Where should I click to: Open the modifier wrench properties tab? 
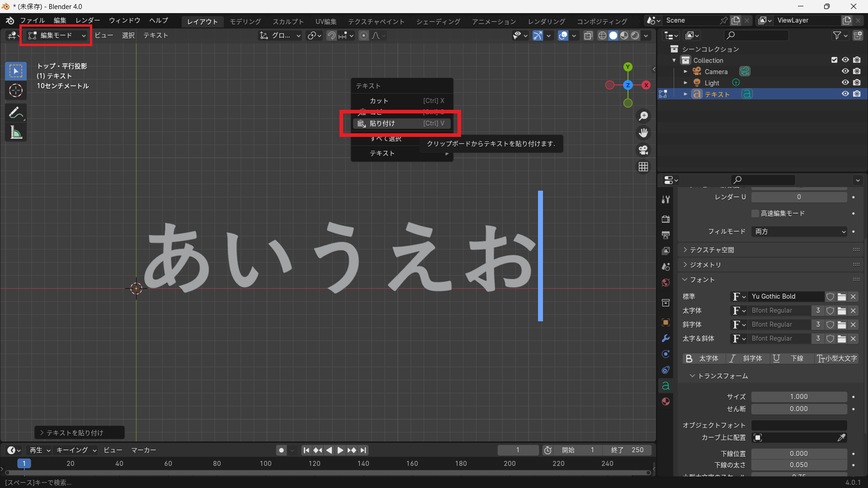point(665,338)
